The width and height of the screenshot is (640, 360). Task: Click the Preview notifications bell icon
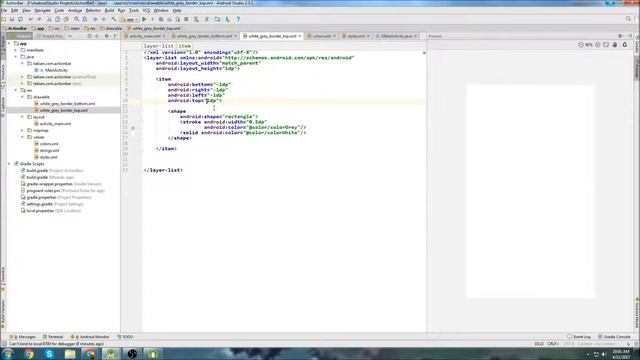click(625, 44)
